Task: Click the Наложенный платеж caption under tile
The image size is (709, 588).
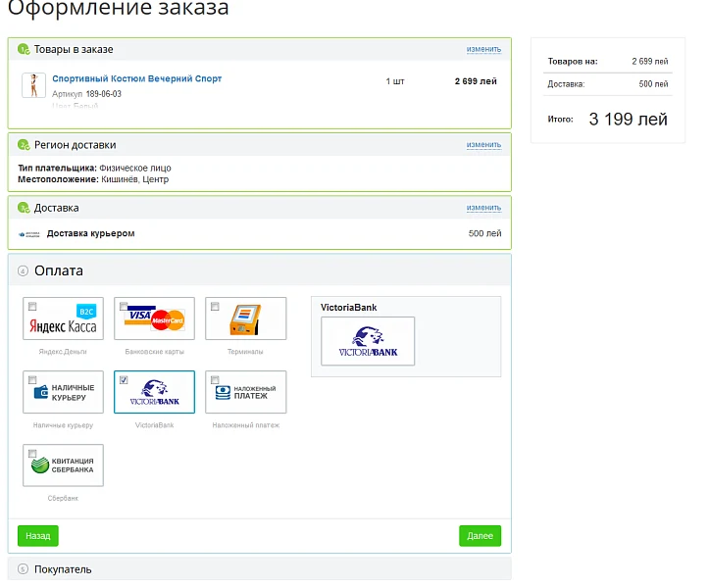Action: [x=246, y=425]
